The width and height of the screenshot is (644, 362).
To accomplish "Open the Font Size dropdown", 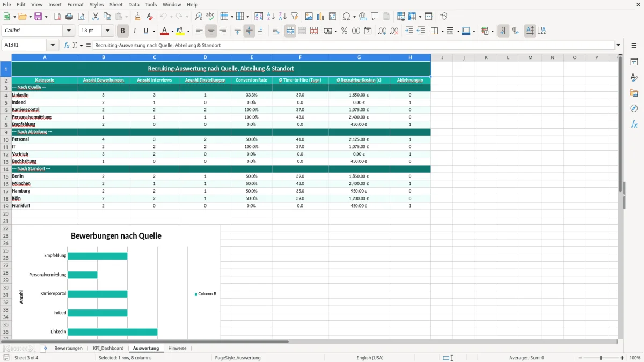I will point(108,31).
